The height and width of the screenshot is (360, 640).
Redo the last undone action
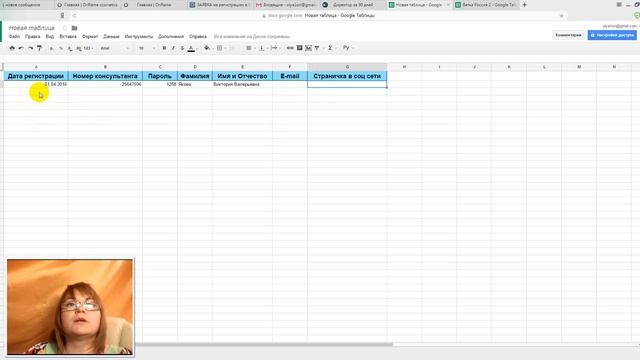tap(31, 48)
